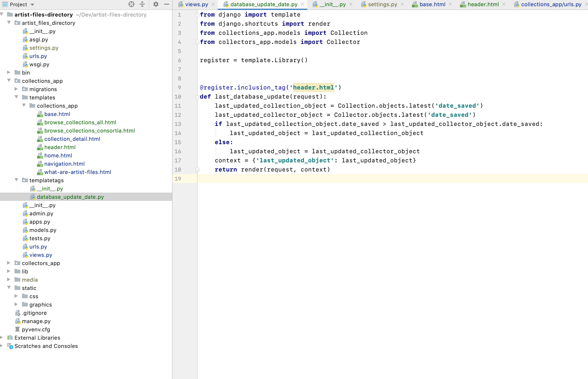Expand the bin folder
Screen dimensions: 588x379
coord(9,72)
